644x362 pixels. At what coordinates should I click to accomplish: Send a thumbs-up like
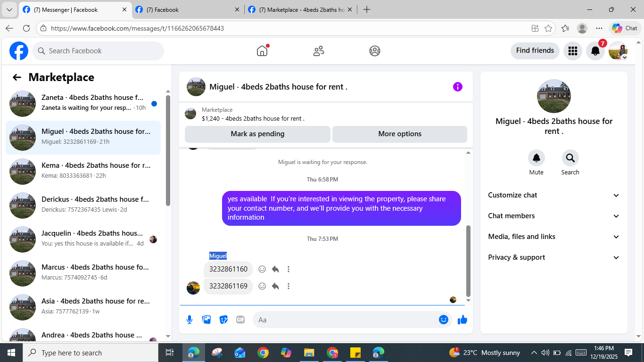click(x=462, y=320)
